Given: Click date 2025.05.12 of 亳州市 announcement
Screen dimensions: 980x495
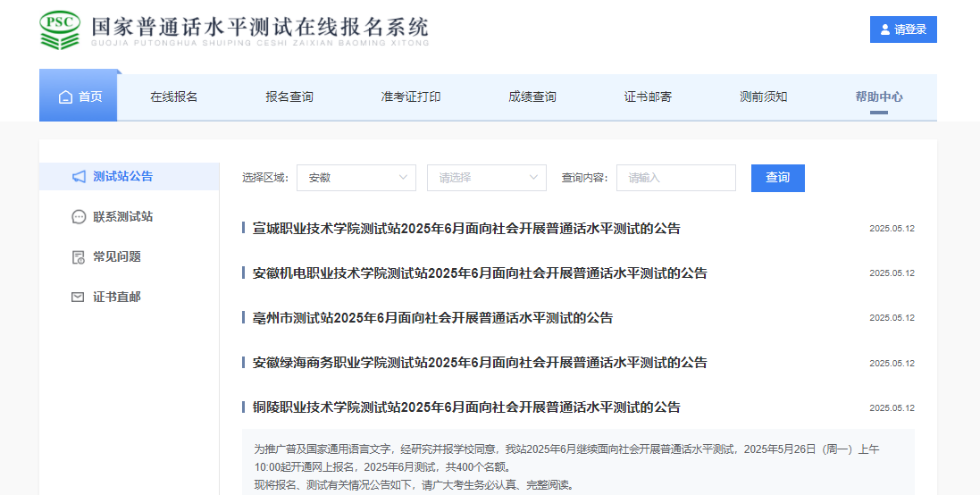Looking at the screenshot, I should click(892, 318).
